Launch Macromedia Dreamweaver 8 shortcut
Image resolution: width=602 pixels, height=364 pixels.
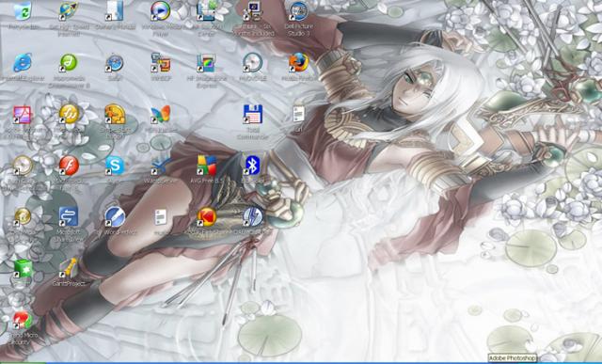(69, 63)
